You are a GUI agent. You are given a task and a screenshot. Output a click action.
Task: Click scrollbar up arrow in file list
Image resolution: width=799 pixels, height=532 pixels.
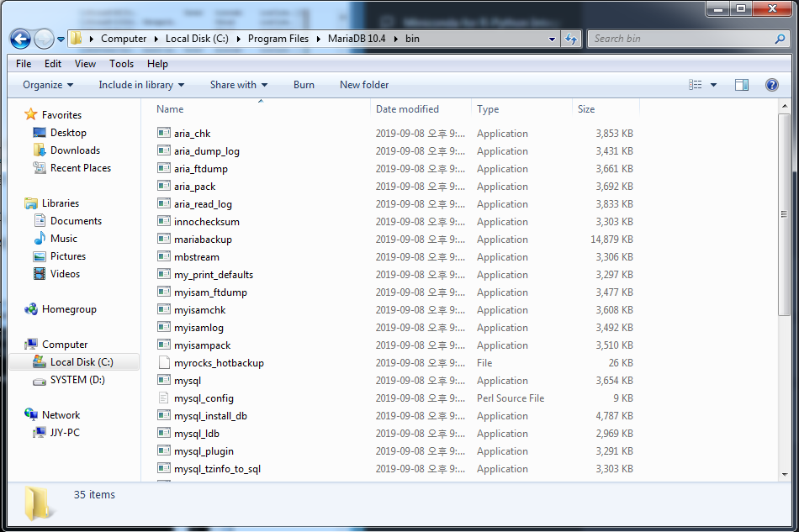pos(784,107)
